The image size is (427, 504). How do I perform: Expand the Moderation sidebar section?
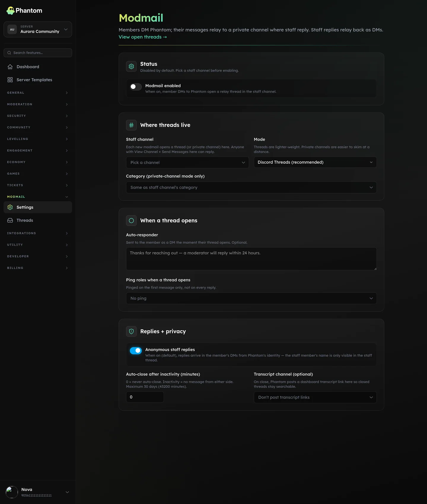(x=38, y=104)
